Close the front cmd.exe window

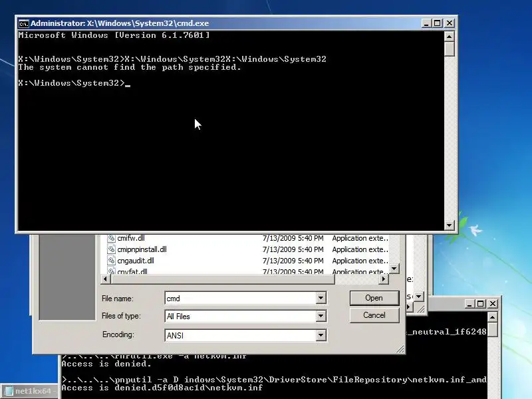click(x=450, y=23)
